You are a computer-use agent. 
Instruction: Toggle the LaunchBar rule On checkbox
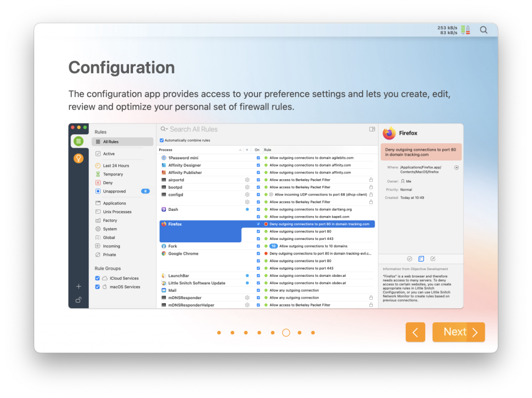[258, 276]
